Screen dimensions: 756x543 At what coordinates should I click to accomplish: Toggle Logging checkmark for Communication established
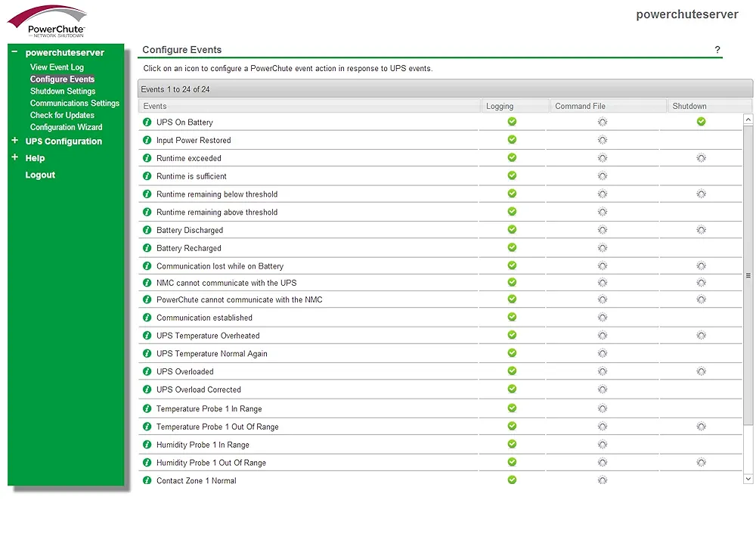click(x=512, y=317)
